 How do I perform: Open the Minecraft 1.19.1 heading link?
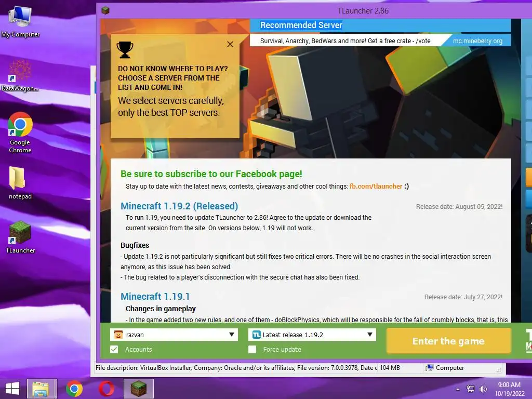(155, 296)
